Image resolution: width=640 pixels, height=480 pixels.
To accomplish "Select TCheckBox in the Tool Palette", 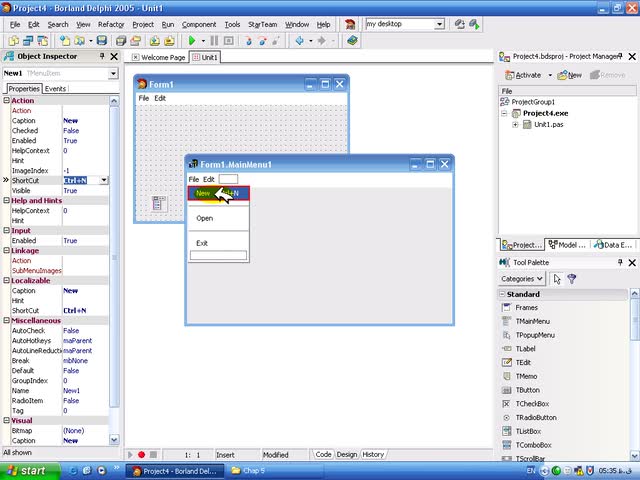I will pyautogui.click(x=532, y=404).
